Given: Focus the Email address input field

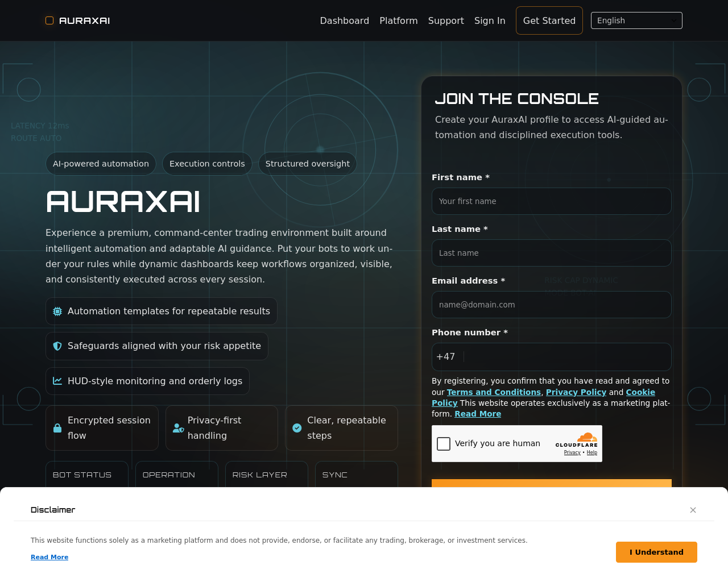Looking at the screenshot, I should pos(552,305).
